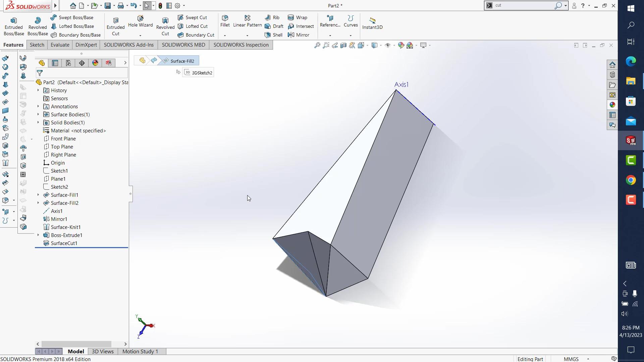The image size is (644, 362).
Task: Open the SOLIDWORKS Add-Ins tab
Action: coord(129,45)
